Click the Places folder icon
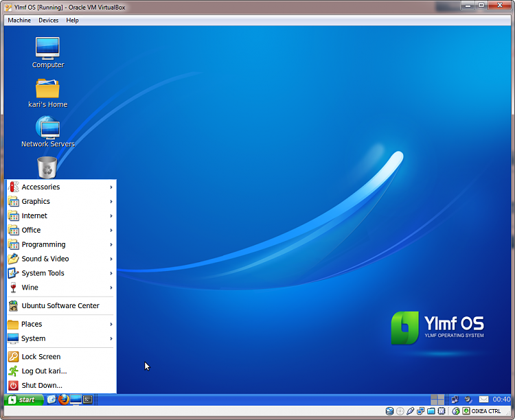The height and width of the screenshot is (420, 515). (x=13, y=325)
